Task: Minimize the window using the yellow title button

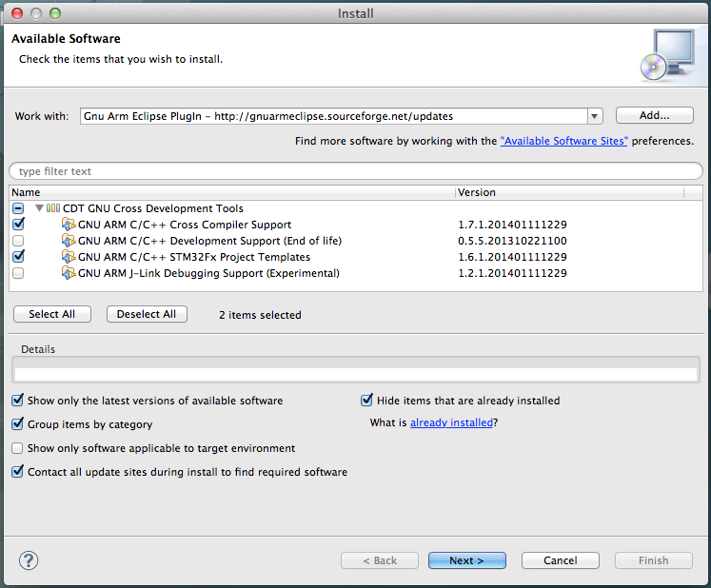Action: coord(36,13)
